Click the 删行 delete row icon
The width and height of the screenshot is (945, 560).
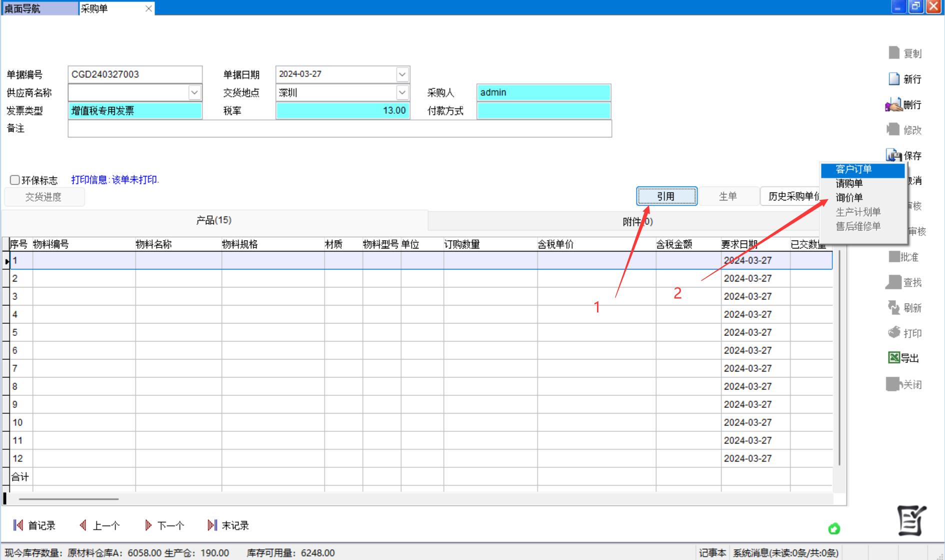893,105
